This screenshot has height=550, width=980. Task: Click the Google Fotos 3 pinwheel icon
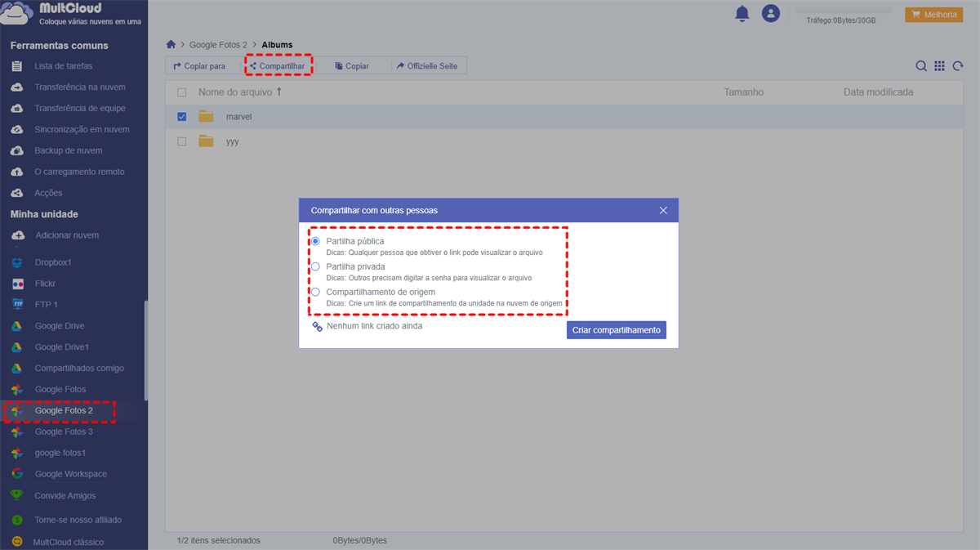click(x=17, y=432)
